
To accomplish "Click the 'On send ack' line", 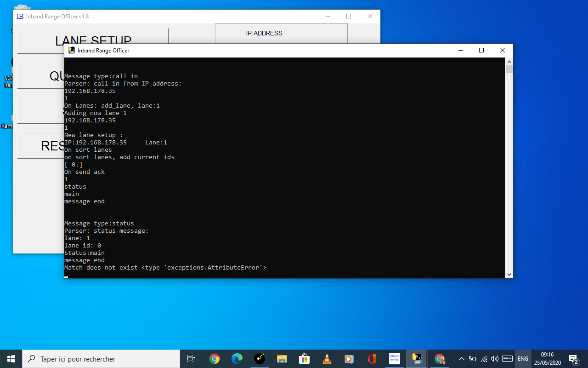I will coord(85,172).
